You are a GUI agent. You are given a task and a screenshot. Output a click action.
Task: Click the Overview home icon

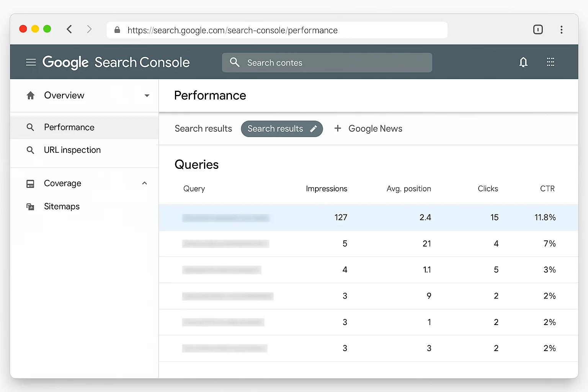(x=30, y=95)
